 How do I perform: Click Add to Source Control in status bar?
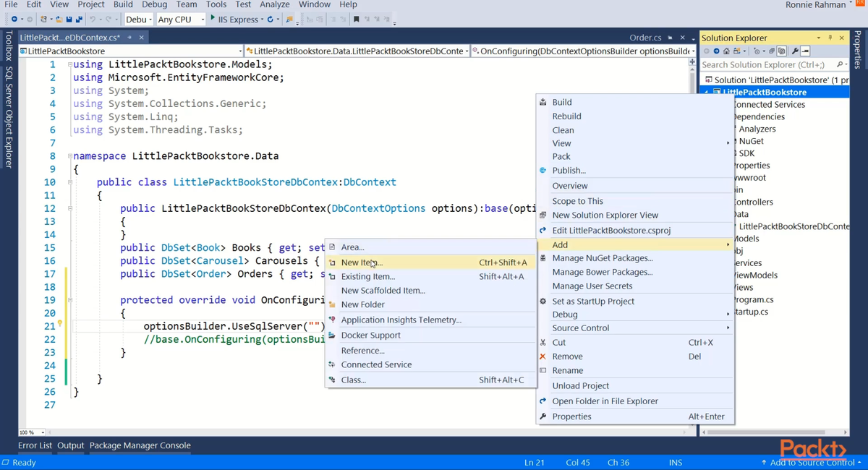(x=812, y=463)
